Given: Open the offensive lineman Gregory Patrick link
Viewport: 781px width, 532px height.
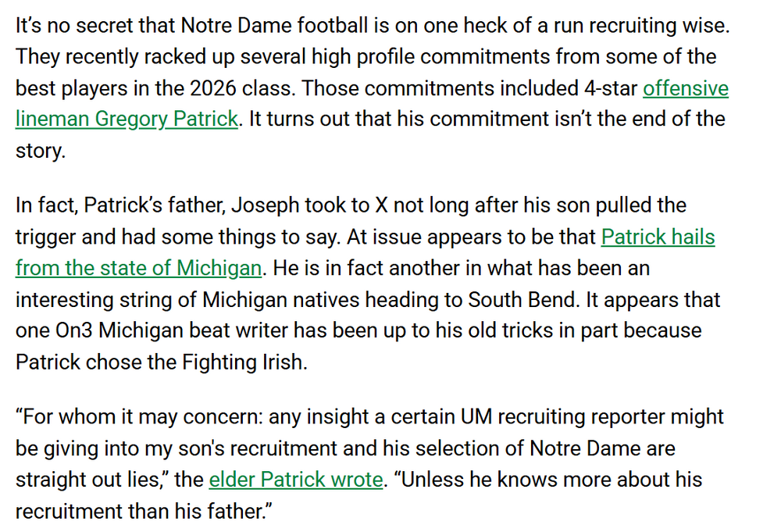Looking at the screenshot, I should [x=127, y=120].
